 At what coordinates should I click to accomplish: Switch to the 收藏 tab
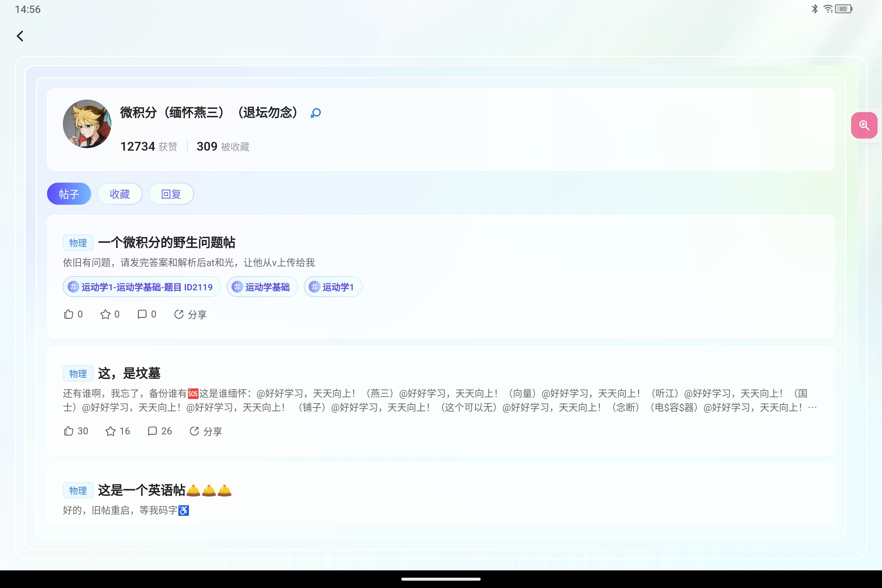pyautogui.click(x=120, y=194)
